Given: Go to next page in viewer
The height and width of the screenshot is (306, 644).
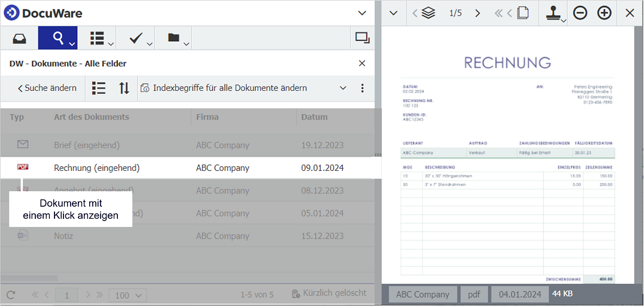Looking at the screenshot, I should [477, 13].
